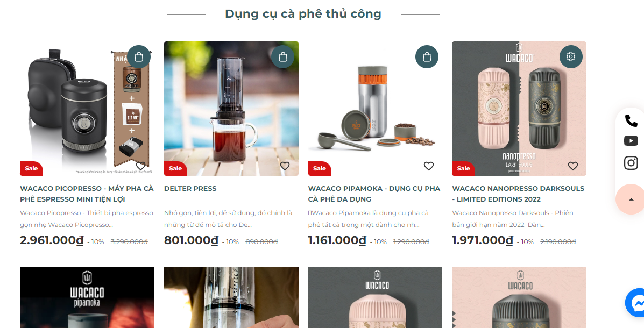Viewport: 644px width, 328px height.
Task: Toggle wishlist heart on Wacaco Picopresso
Action: tap(140, 166)
